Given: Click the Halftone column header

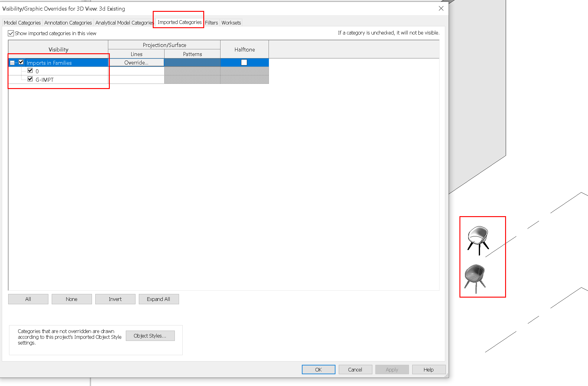Looking at the screenshot, I should click(245, 49).
